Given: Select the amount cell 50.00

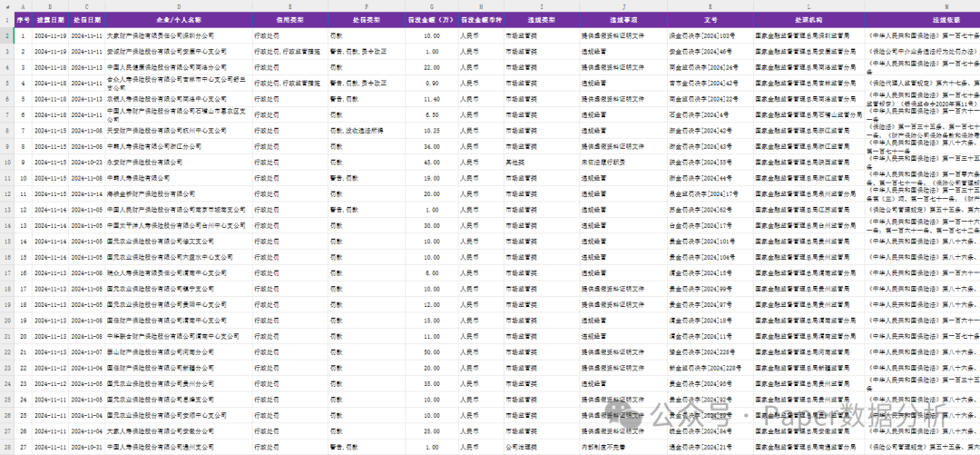Looking at the screenshot, I should click(x=432, y=351).
